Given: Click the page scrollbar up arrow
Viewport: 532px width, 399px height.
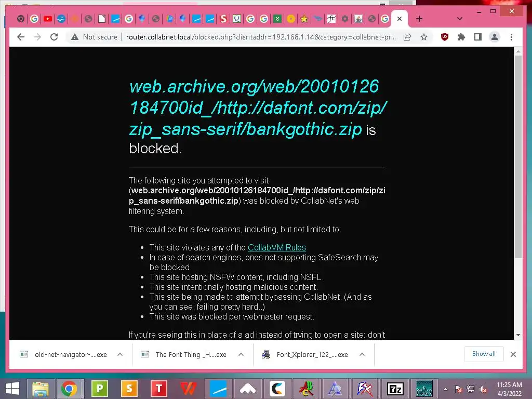Looking at the screenshot, I should 518,51.
